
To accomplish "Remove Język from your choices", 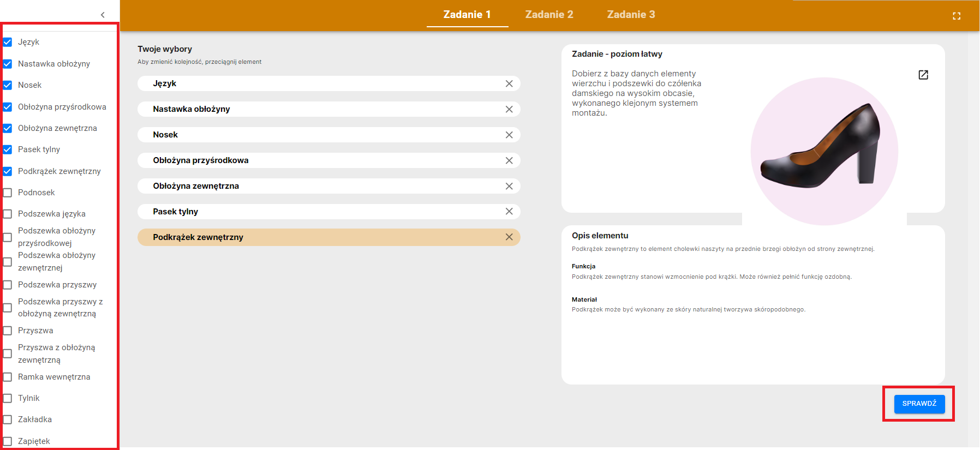I will click(509, 83).
